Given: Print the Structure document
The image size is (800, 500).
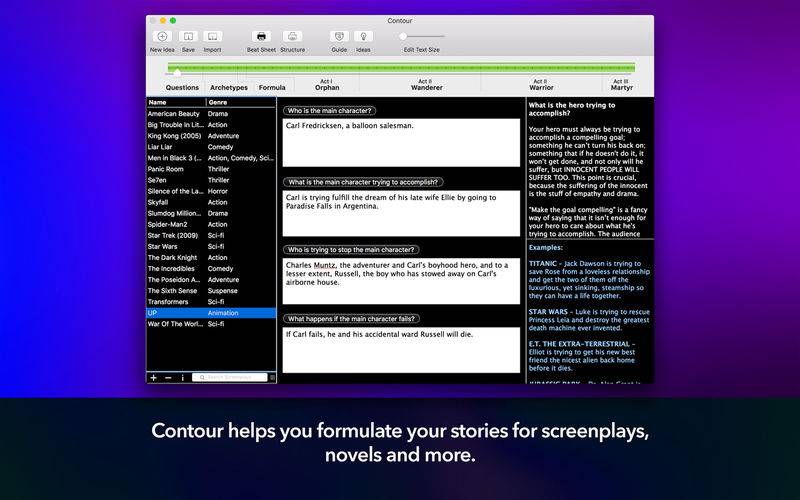Looking at the screenshot, I should [292, 37].
